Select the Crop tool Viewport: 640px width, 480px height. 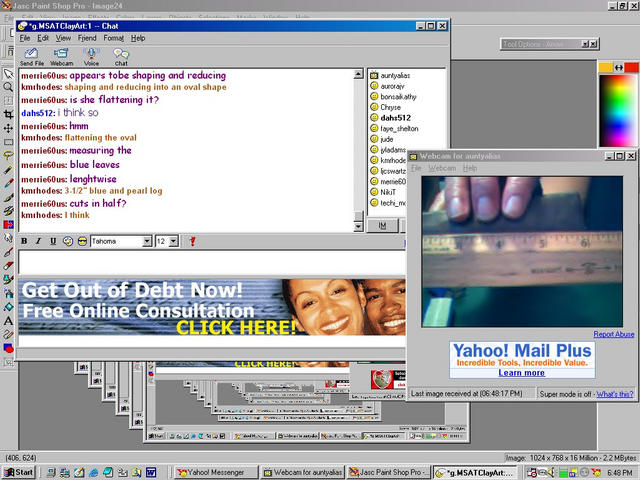(x=8, y=115)
